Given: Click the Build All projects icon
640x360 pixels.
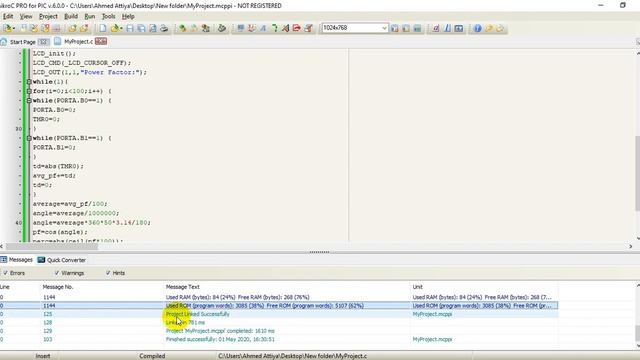Looking at the screenshot, I should tap(194, 28).
